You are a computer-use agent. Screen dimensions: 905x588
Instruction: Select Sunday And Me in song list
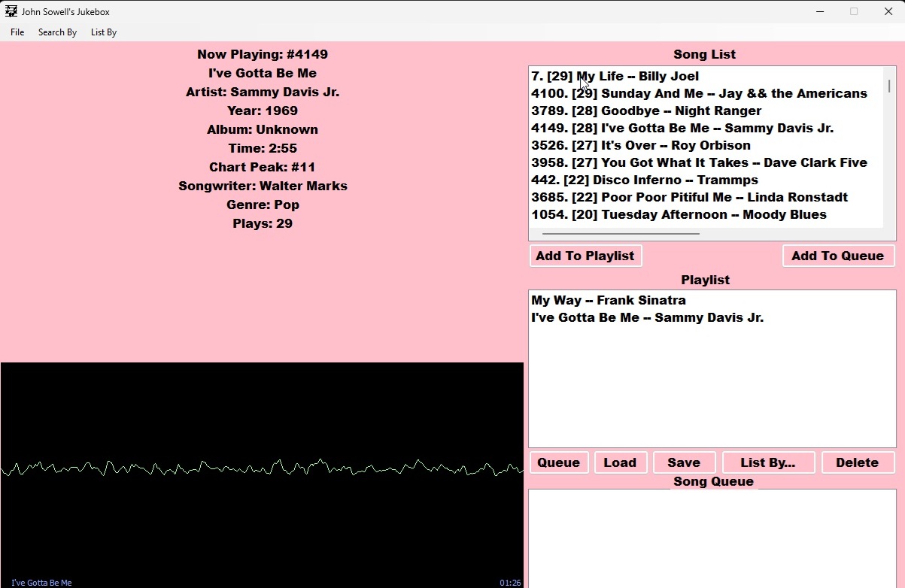699,93
